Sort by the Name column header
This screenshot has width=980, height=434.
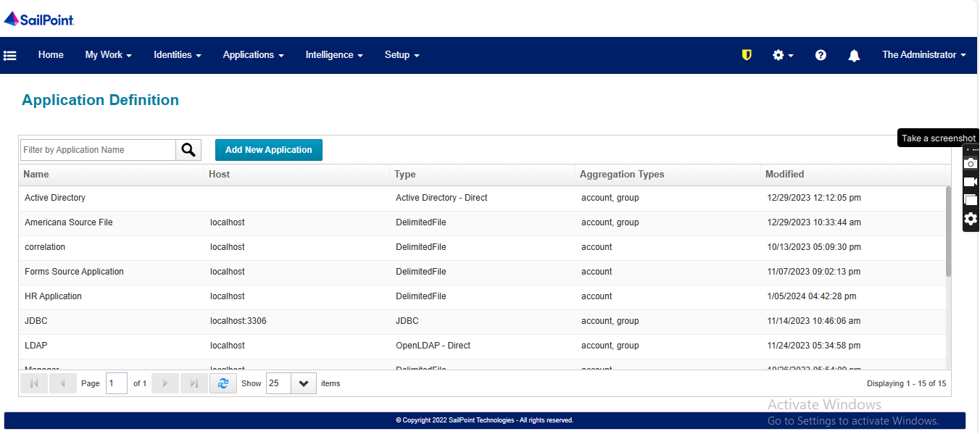click(x=112, y=175)
